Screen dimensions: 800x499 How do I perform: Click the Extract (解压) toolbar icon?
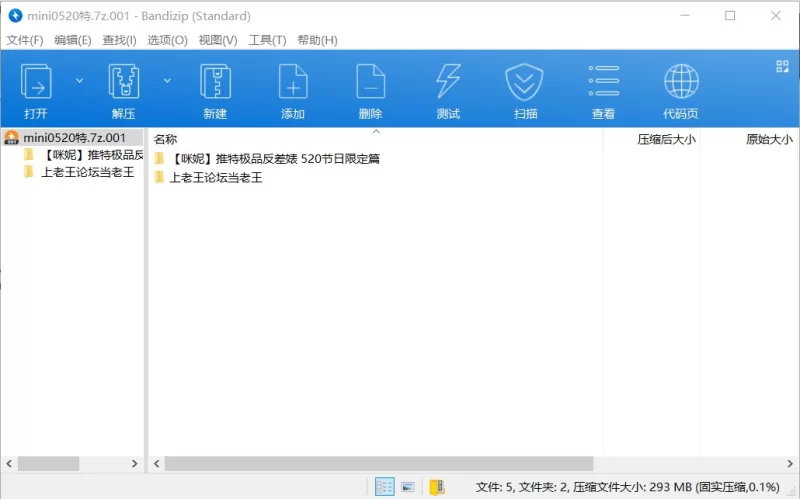click(x=123, y=82)
